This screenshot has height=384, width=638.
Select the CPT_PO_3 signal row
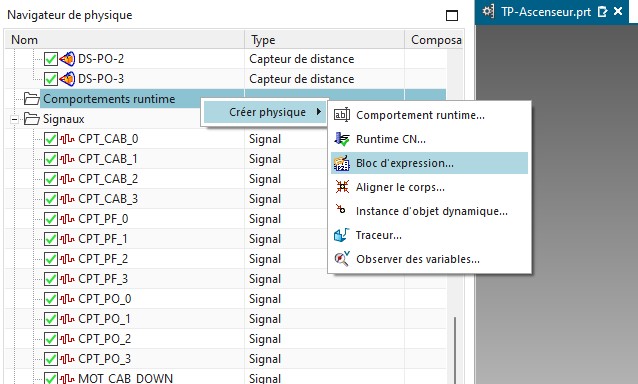[226, 359]
